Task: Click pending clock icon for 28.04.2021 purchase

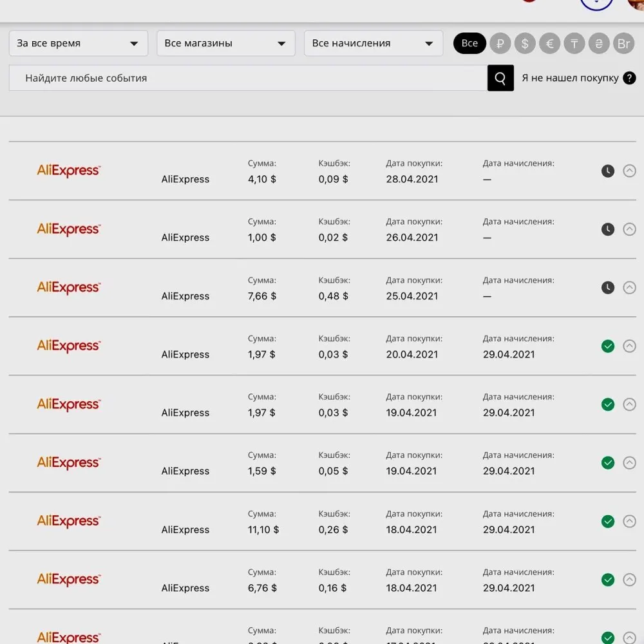Action: 608,171
